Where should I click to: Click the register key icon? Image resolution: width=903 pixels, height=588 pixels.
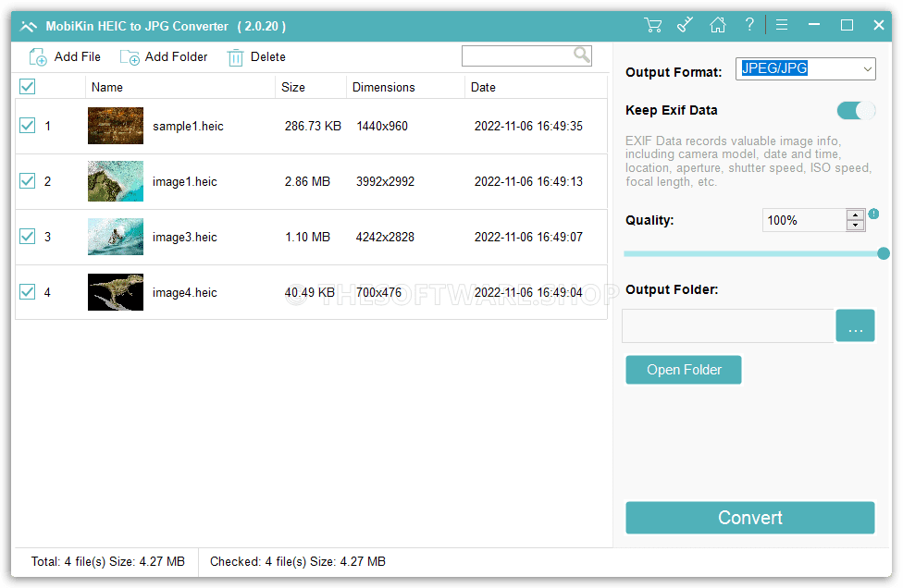(x=685, y=25)
